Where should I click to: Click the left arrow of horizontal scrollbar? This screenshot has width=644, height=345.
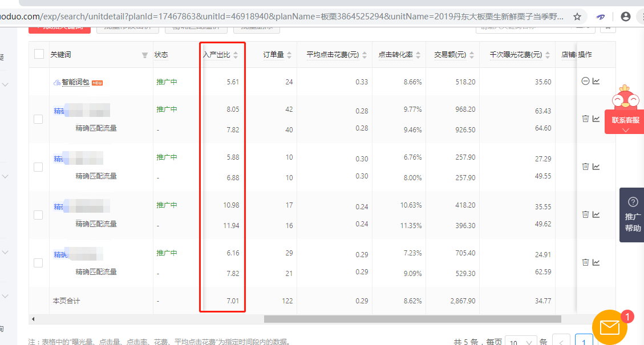pyautogui.click(x=33, y=319)
